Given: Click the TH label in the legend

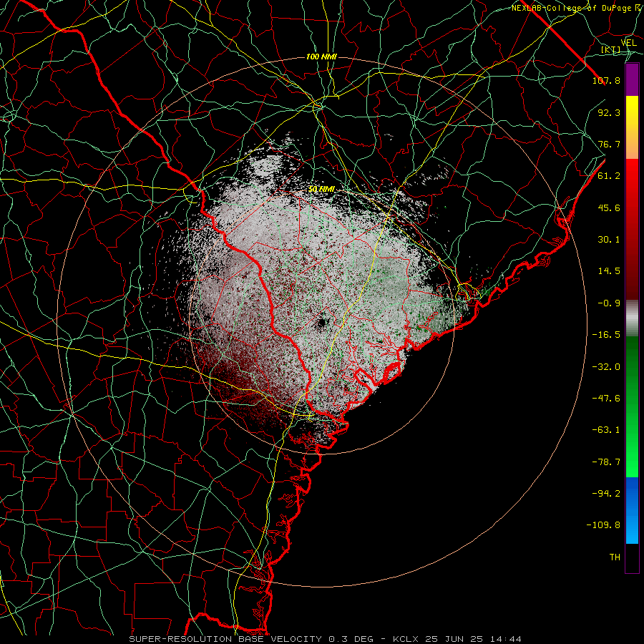Looking at the screenshot, I should pyautogui.click(x=615, y=557).
